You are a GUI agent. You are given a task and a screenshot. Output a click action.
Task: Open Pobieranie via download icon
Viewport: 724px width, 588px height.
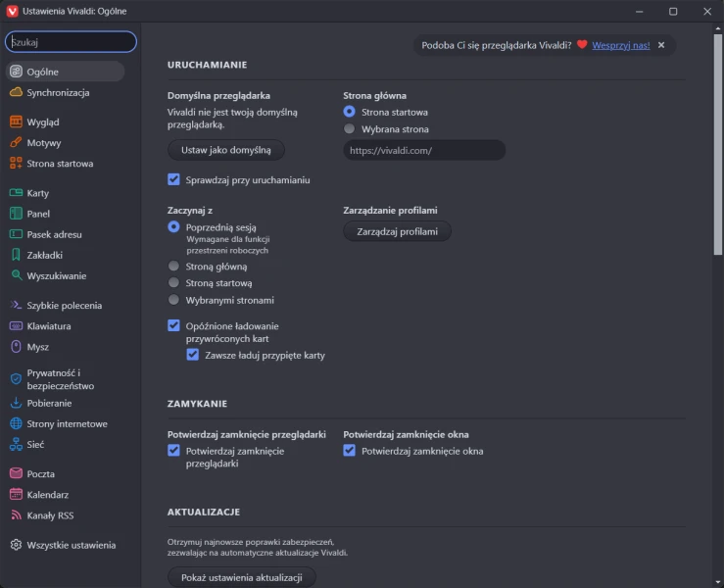pos(16,403)
